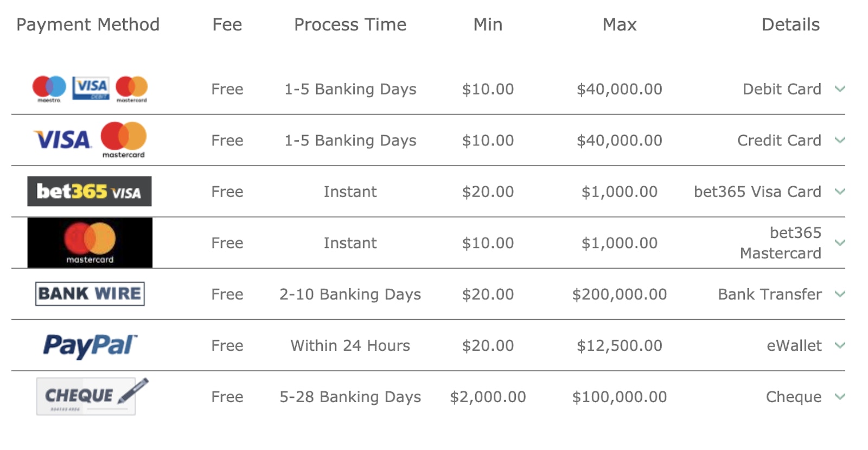This screenshot has width=868, height=450.
Task: Expand the Cheque details chevron
Action: click(x=840, y=397)
